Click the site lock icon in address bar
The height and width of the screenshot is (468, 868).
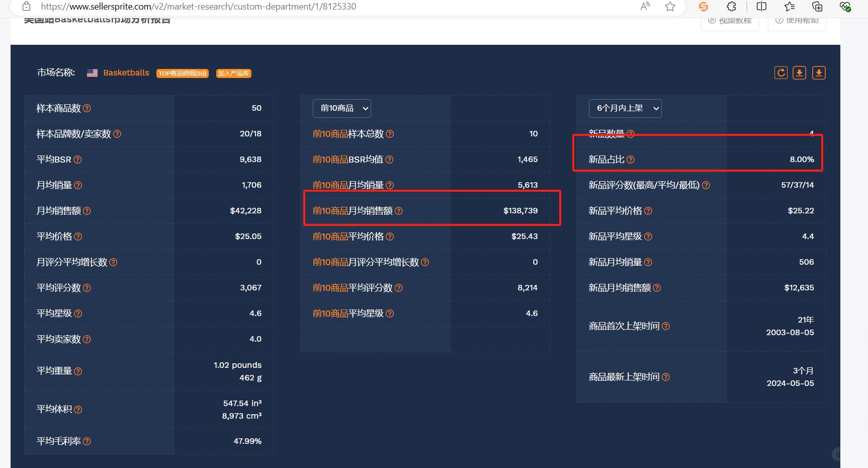[27, 7]
